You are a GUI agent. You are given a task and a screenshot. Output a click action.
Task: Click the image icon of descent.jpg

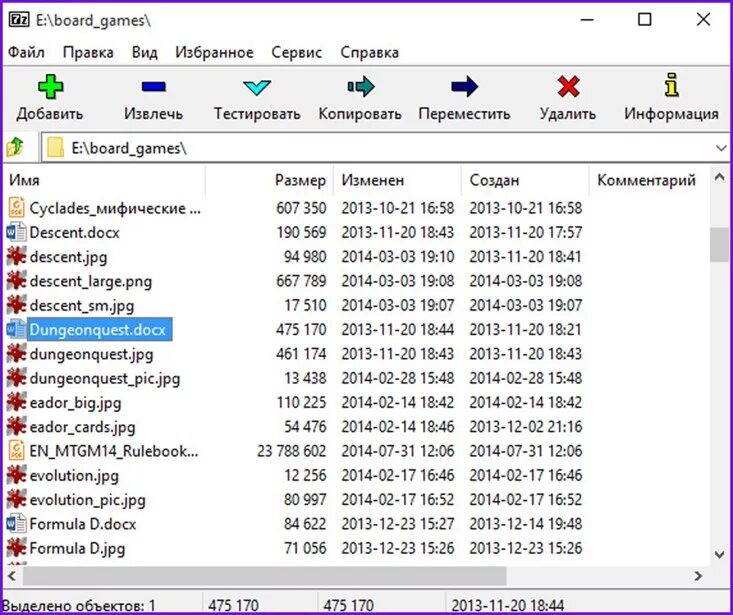[x=16, y=257]
